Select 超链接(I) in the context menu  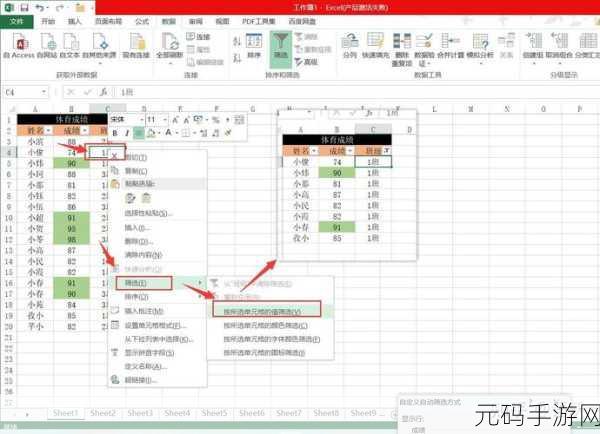[140, 380]
